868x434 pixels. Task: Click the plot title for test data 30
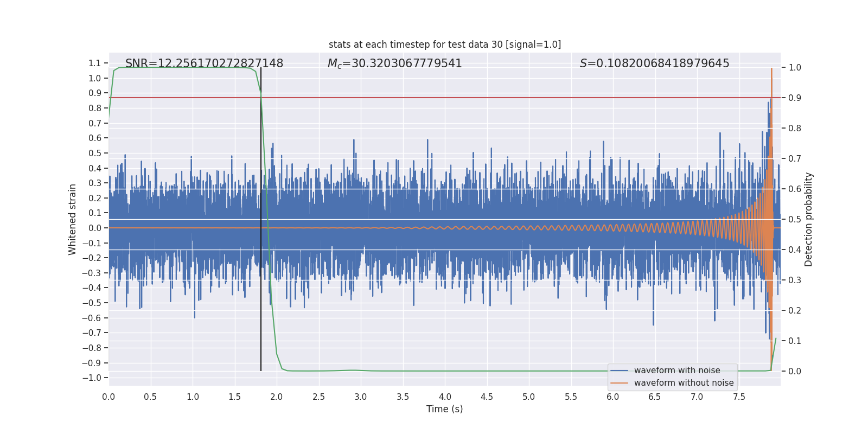444,44
